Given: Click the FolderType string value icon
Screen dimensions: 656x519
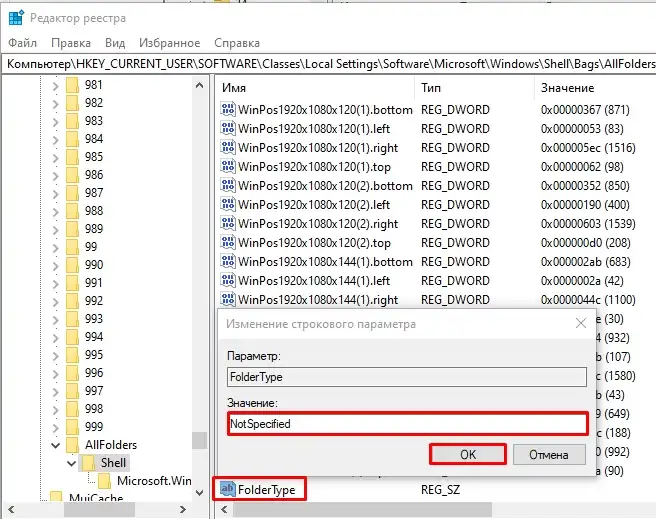Looking at the screenshot, I should point(228,489).
